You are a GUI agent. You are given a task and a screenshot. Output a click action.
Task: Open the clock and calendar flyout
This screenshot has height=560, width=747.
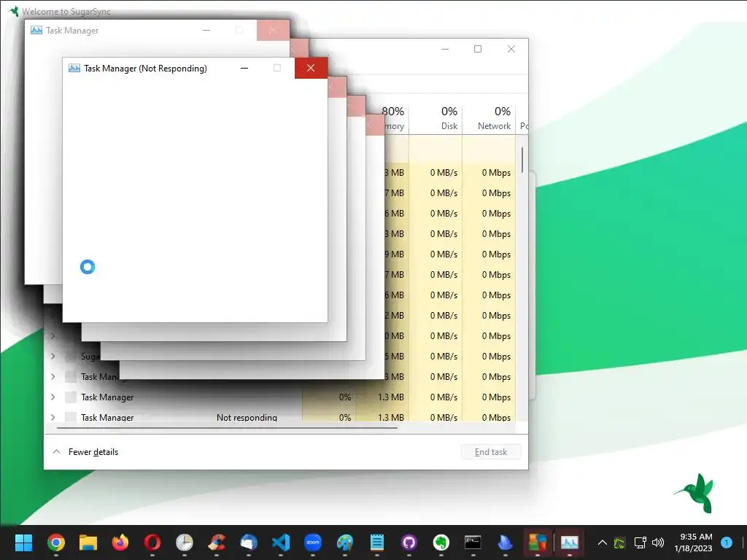tap(693, 542)
